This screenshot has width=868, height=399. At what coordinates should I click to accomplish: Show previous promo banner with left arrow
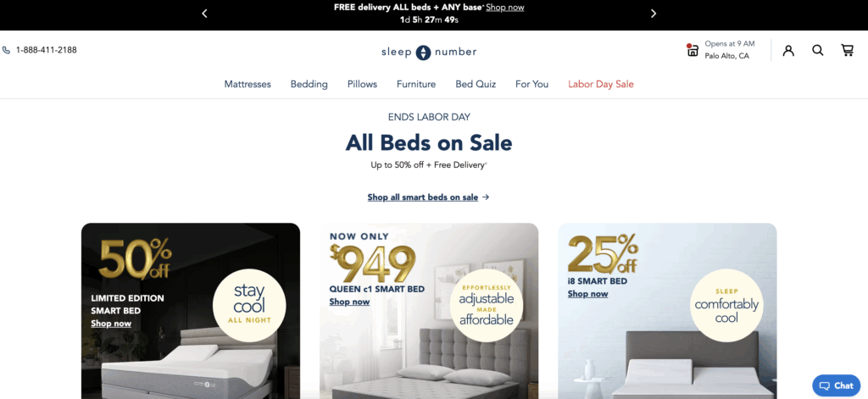pos(204,14)
